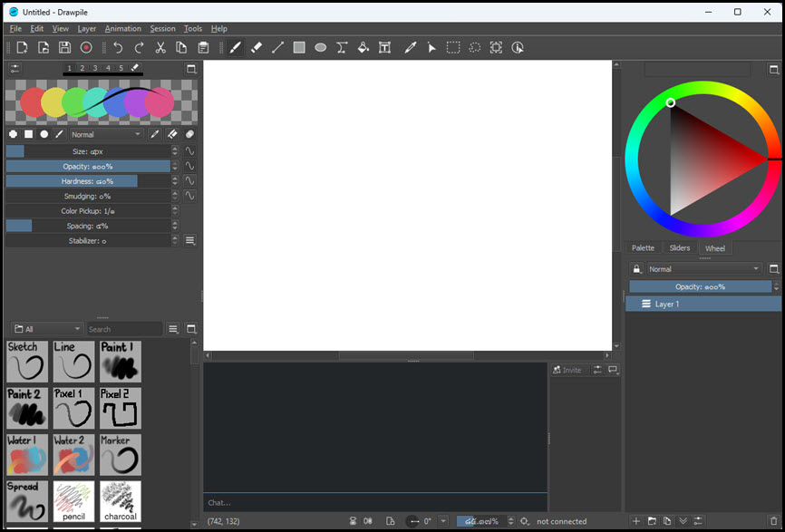Viewport: 785px width, 532px height.
Task: Select the Ellipse tool
Action: tap(320, 47)
